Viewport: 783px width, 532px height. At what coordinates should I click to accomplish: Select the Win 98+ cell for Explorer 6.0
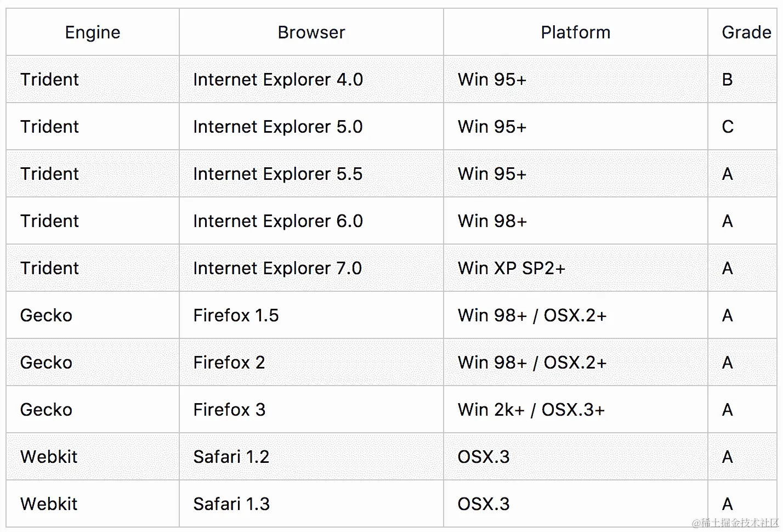pyautogui.click(x=492, y=221)
